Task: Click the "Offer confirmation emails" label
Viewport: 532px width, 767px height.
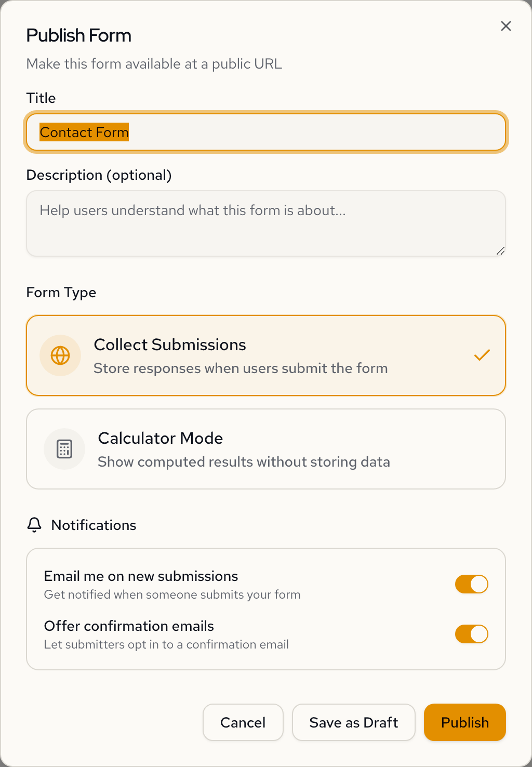Action: click(x=129, y=626)
